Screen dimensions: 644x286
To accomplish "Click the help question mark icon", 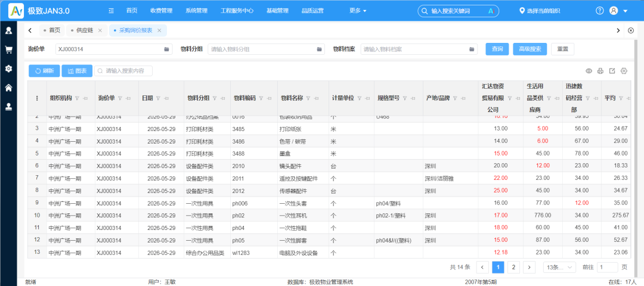I will tap(600, 11).
